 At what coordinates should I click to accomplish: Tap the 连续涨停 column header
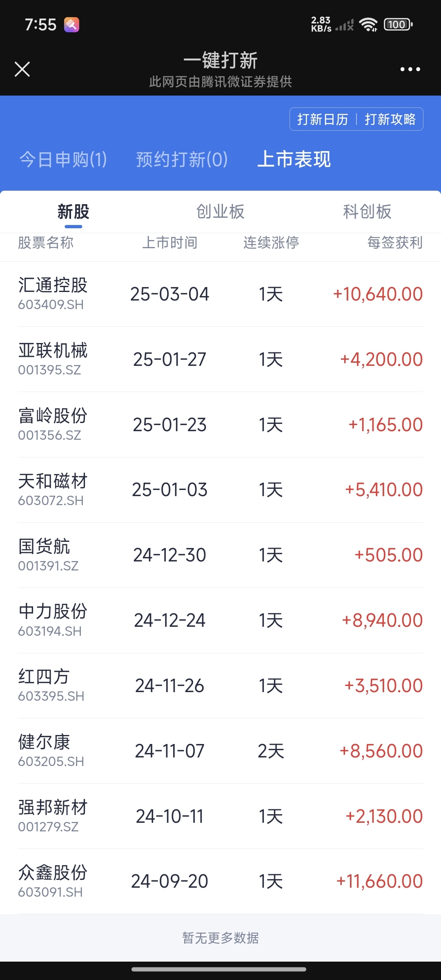(271, 243)
